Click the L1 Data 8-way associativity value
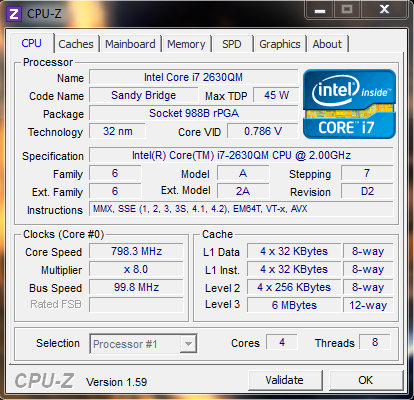 point(368,251)
